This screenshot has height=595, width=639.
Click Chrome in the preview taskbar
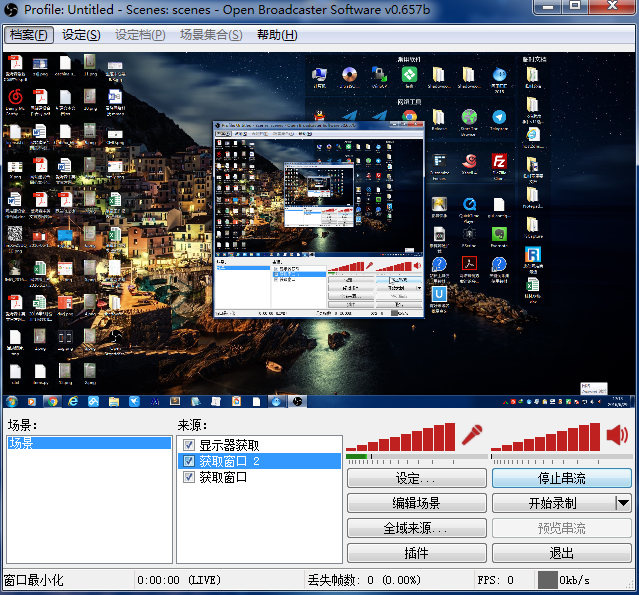(52, 401)
